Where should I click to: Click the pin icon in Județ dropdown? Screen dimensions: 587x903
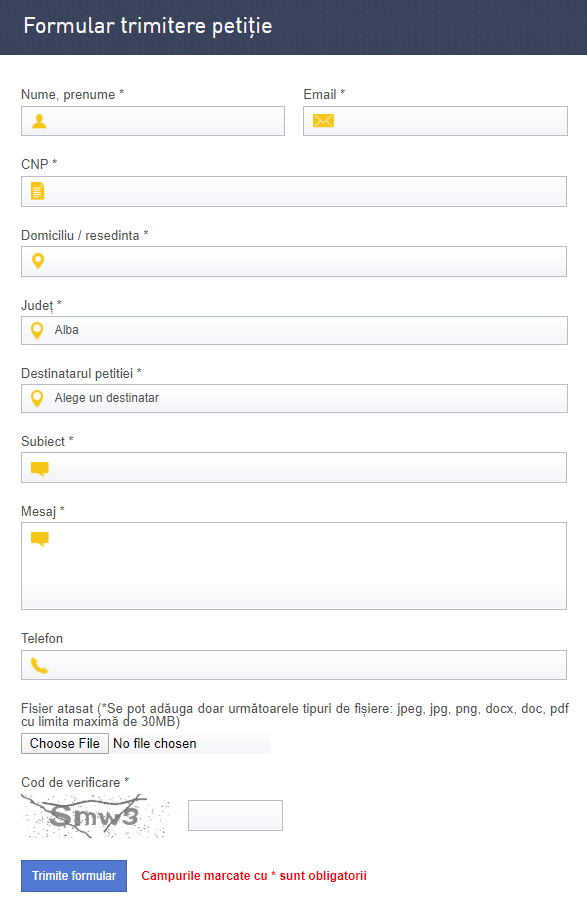pos(37,331)
